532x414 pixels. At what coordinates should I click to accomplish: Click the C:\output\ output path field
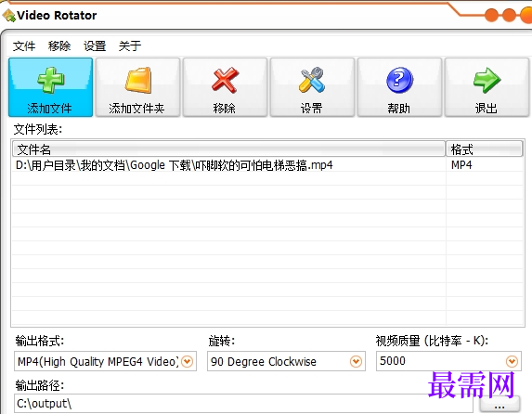tap(243, 404)
